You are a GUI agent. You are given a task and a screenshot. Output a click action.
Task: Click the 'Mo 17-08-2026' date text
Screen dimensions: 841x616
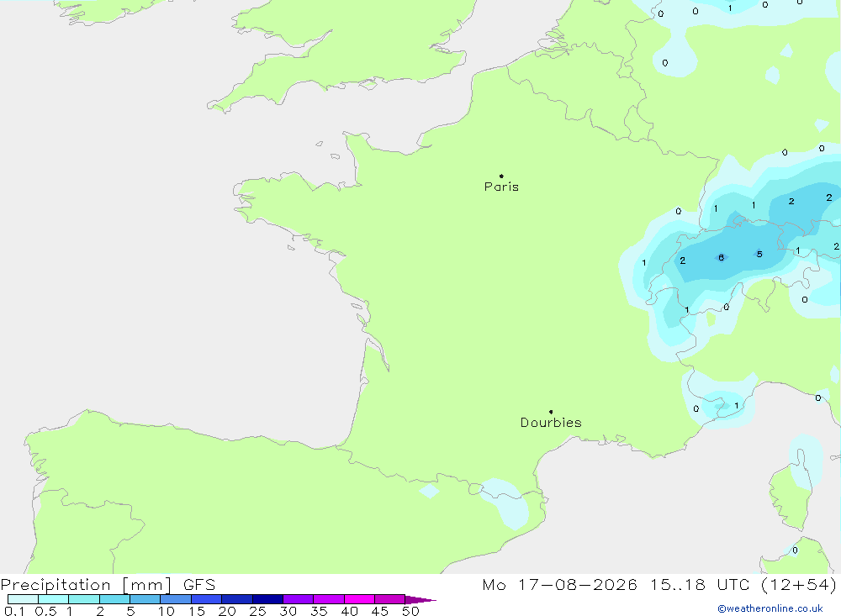tap(559, 584)
